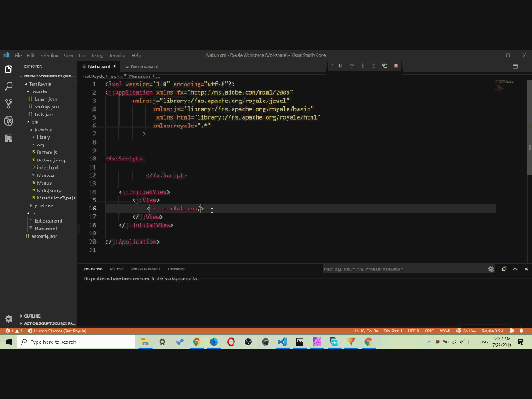The image size is (532, 399).
Task: Switch to the Main.mxml editor tab
Action: pos(99,66)
